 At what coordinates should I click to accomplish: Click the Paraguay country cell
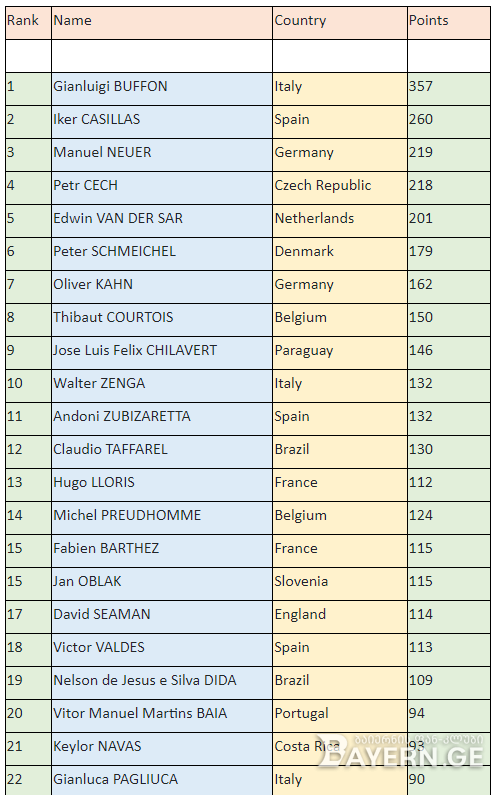tap(340, 352)
